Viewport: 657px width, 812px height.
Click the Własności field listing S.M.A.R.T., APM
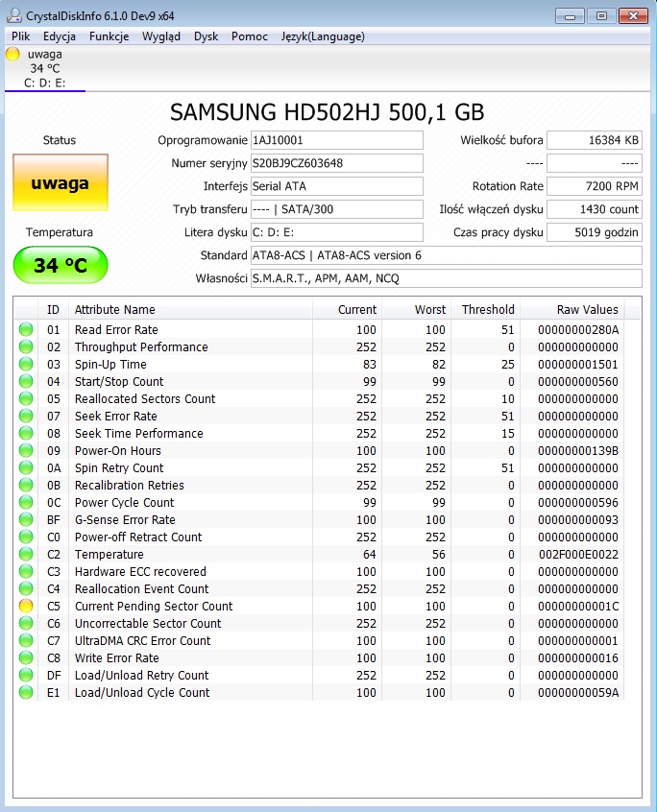(447, 278)
